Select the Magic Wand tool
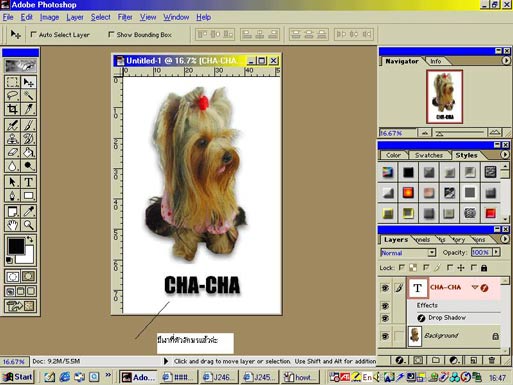The height and width of the screenshot is (385, 513). click(x=28, y=95)
